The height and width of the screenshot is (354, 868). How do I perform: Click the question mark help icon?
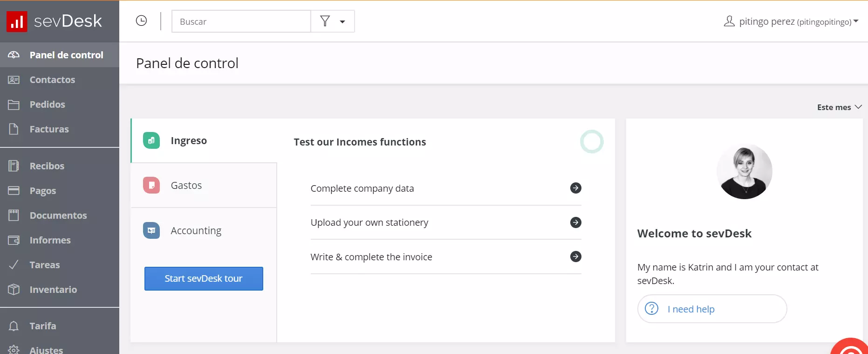(651, 308)
